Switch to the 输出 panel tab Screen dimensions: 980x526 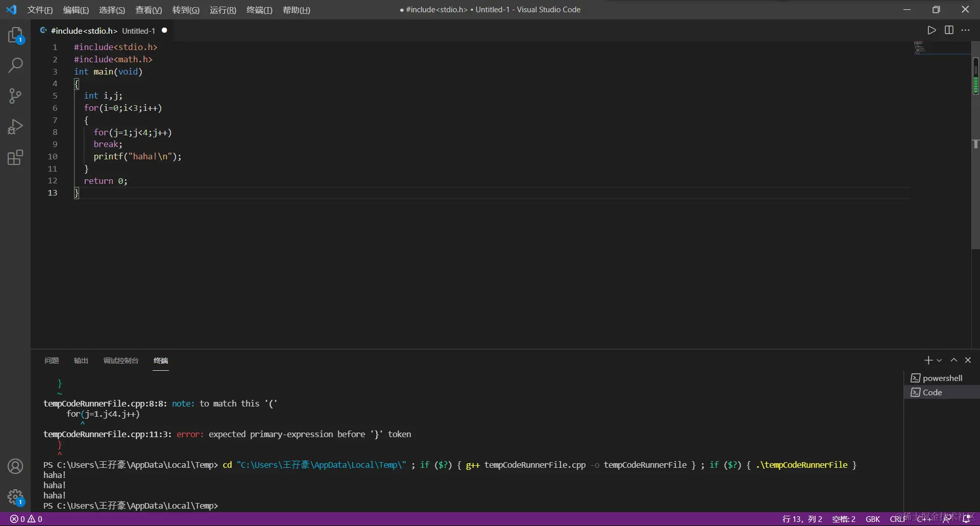[x=81, y=361]
